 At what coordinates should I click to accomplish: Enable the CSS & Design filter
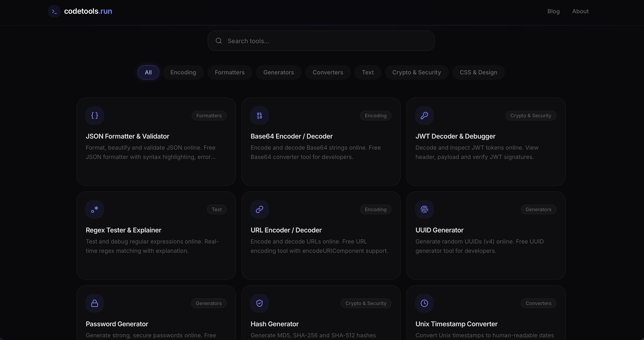[478, 72]
